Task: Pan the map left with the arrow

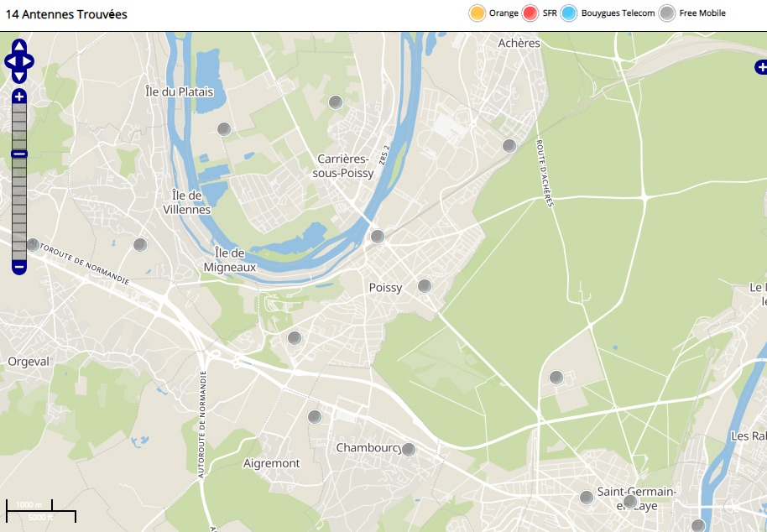Action: pyautogui.click(x=9, y=61)
